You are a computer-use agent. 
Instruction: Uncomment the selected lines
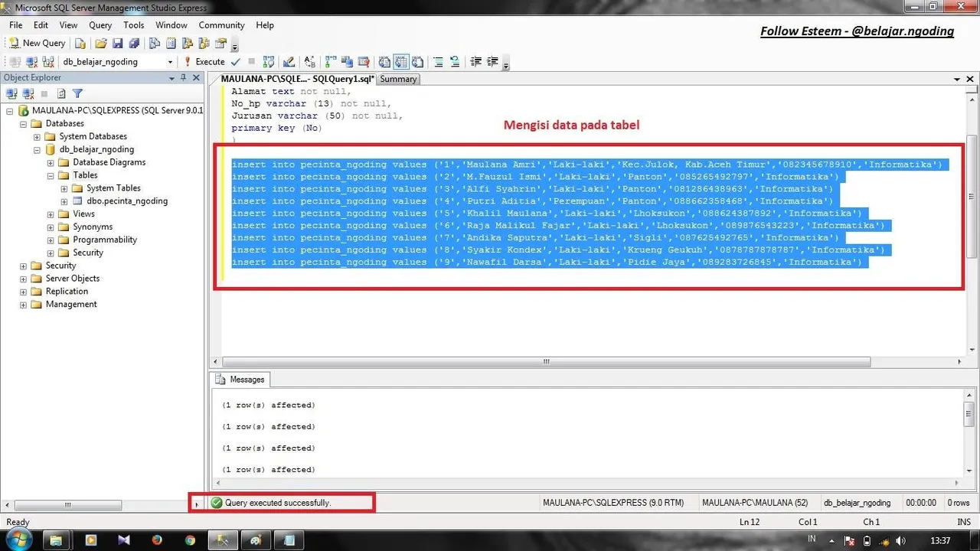(x=455, y=62)
